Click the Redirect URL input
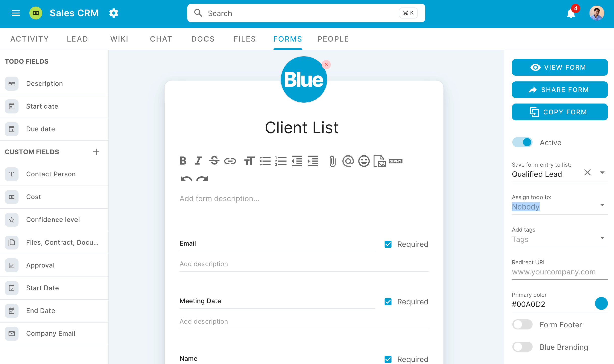Screen dimensions: 614x364 click(559, 272)
